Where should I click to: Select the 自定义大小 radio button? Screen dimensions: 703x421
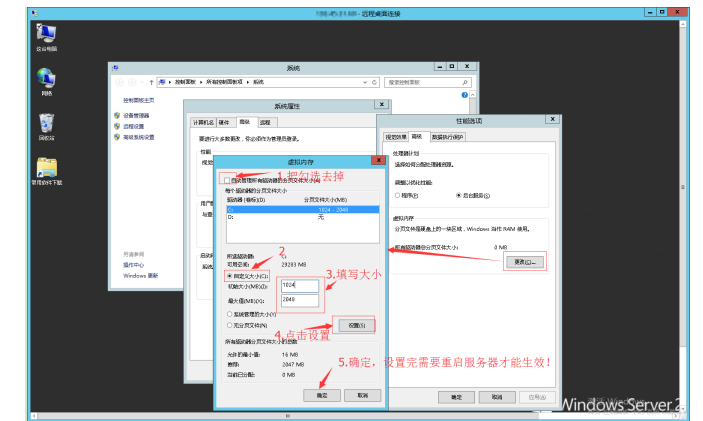click(229, 275)
